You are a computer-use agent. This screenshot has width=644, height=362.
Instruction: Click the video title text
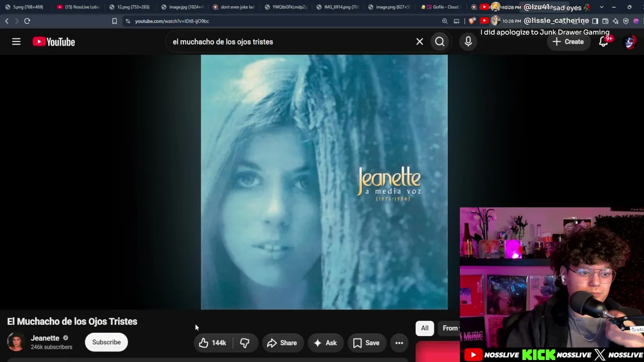coord(72,321)
